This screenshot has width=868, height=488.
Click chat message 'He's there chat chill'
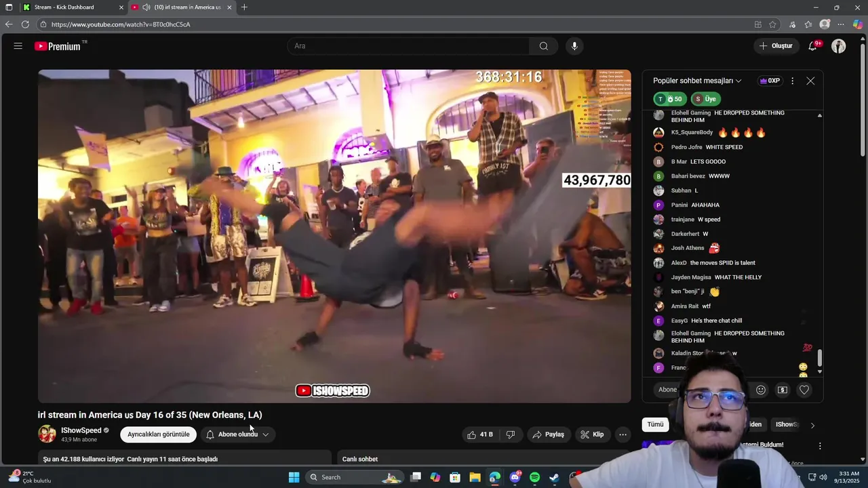pyautogui.click(x=716, y=321)
